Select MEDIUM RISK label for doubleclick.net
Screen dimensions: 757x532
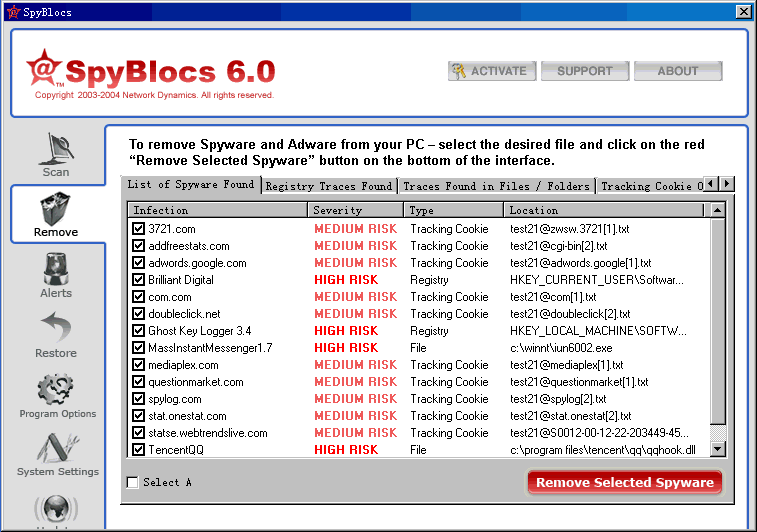coord(356,313)
